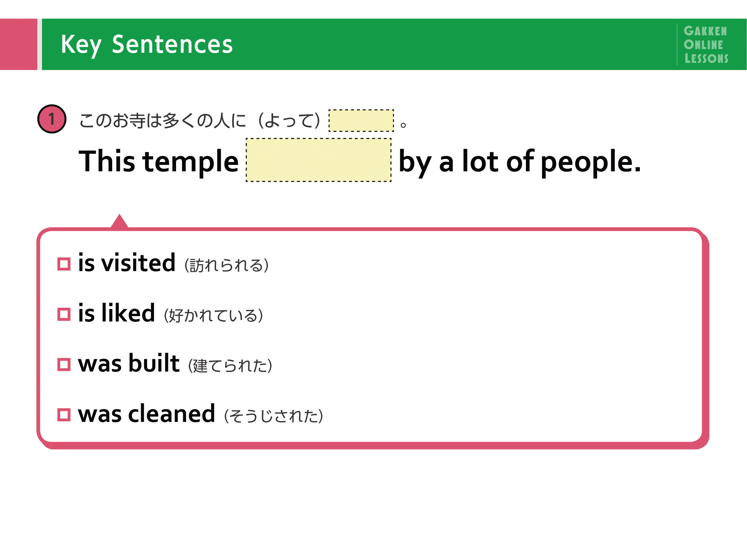Image resolution: width=747 pixels, height=560 pixels.
Task: Mark the "was cleaned" checkbox
Action: (x=64, y=415)
